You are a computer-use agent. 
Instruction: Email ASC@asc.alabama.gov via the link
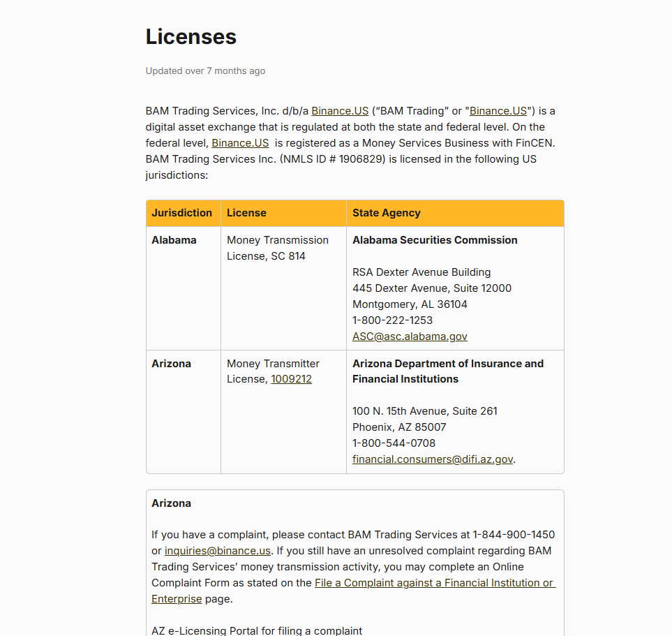pyautogui.click(x=410, y=337)
